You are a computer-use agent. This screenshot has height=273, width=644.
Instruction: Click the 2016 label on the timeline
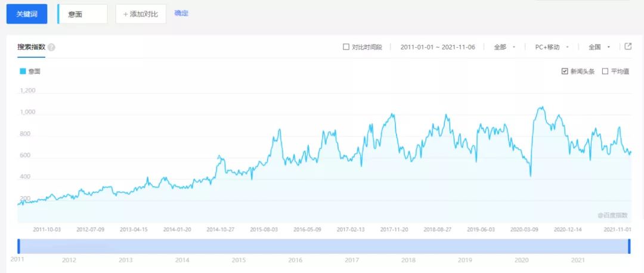point(295,260)
